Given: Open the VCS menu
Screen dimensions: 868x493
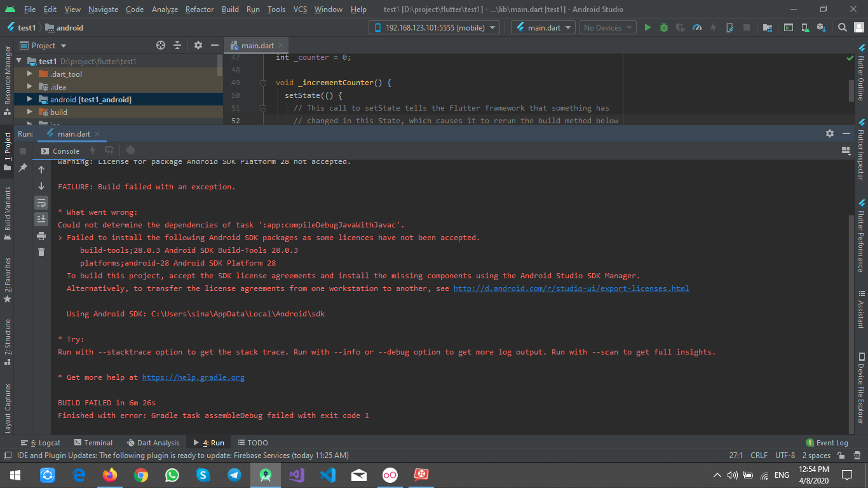Looking at the screenshot, I should coord(300,10).
